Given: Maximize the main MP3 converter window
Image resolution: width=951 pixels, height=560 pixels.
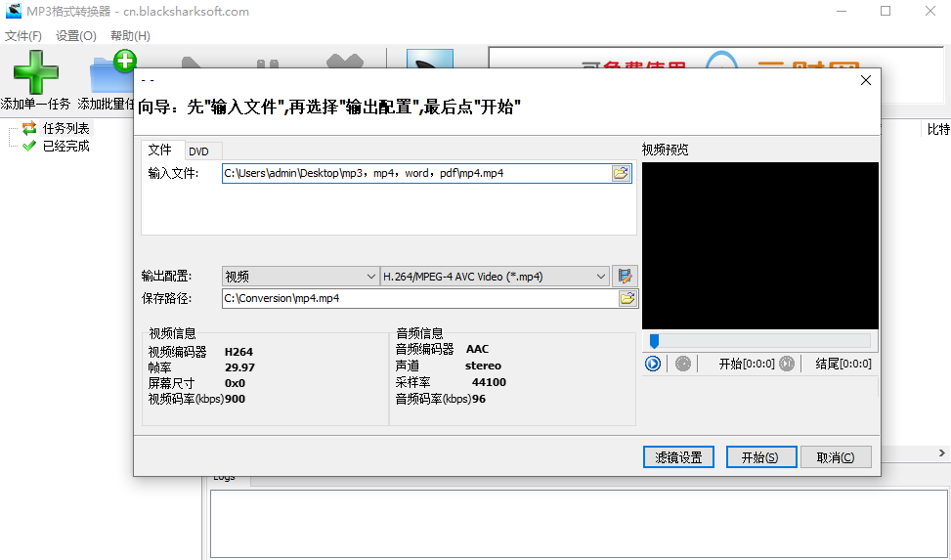Looking at the screenshot, I should click(886, 11).
